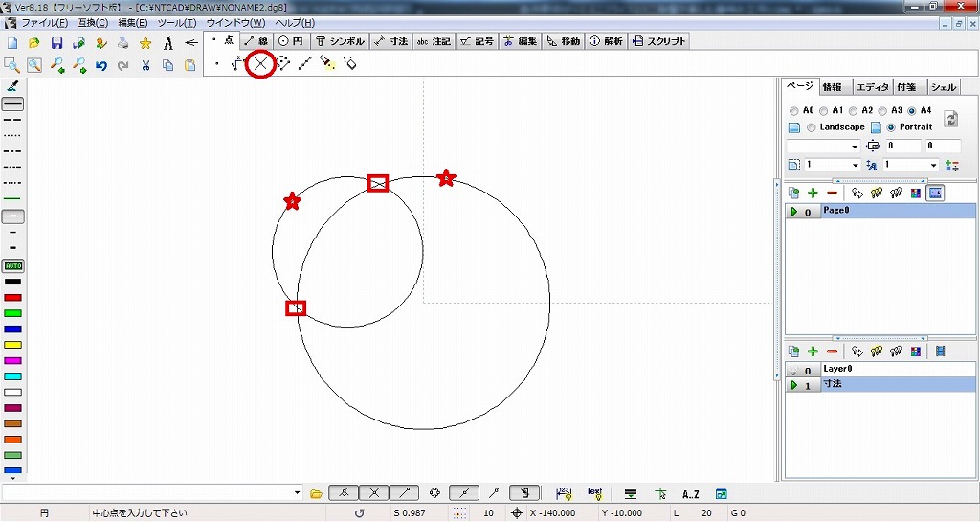
Task: Click the red minus delete layer icon
Action: [x=832, y=352]
